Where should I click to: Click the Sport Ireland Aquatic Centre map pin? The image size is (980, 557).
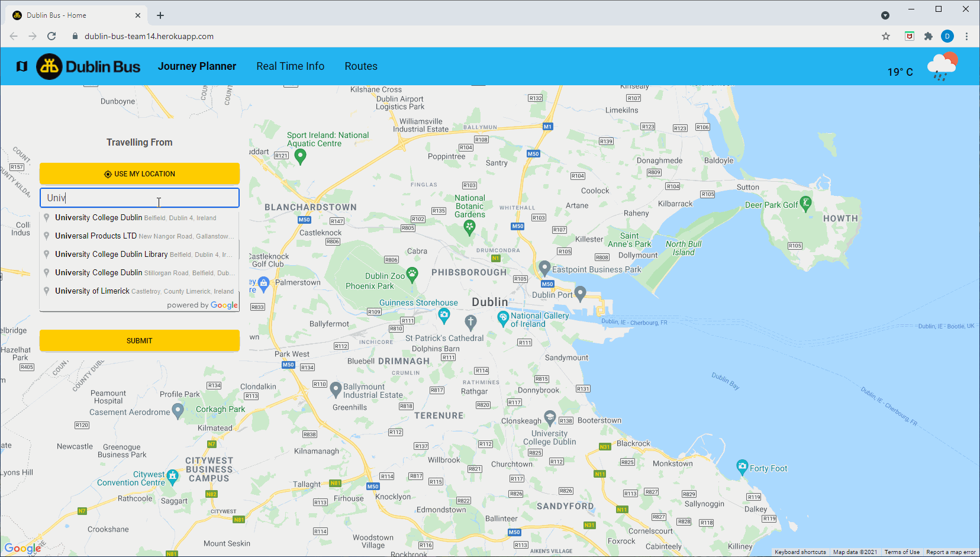300,156
